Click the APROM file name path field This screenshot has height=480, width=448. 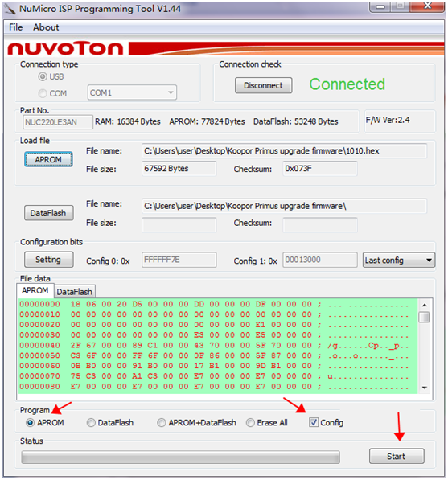284,151
